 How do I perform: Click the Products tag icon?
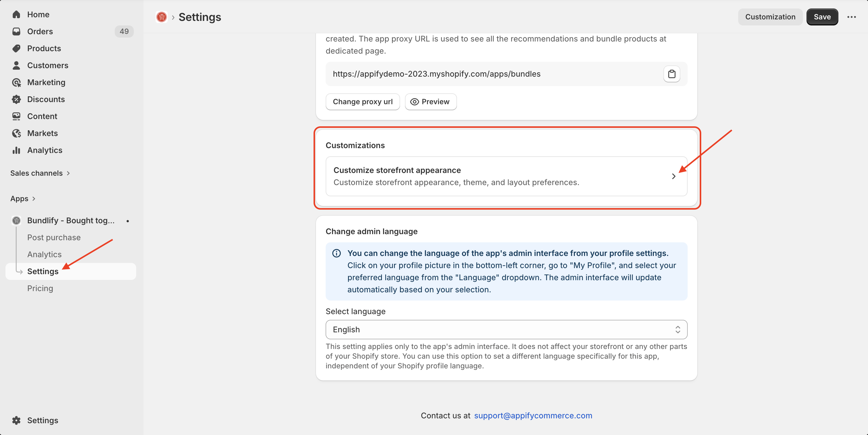(x=16, y=48)
